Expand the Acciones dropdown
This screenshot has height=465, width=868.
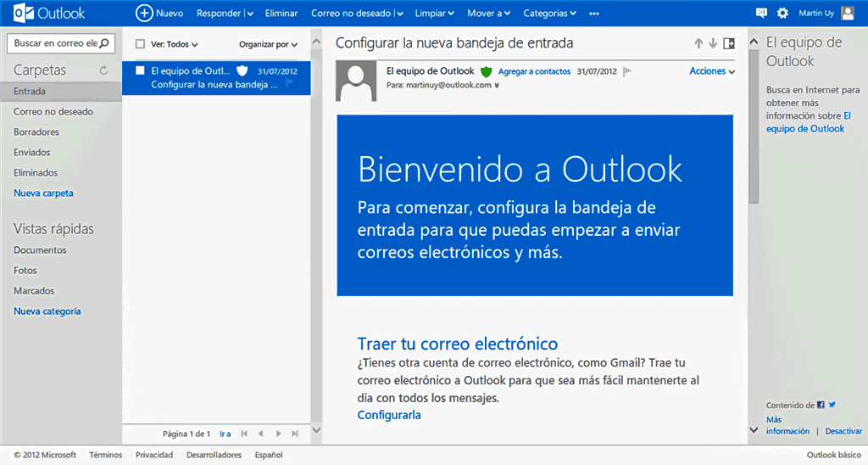[711, 71]
